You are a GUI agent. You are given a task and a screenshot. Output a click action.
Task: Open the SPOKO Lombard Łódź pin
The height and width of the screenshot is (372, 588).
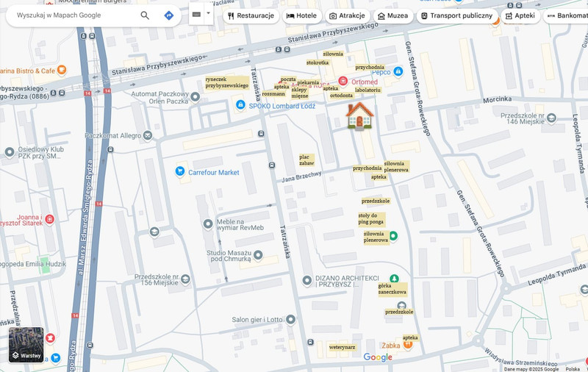pos(240,105)
